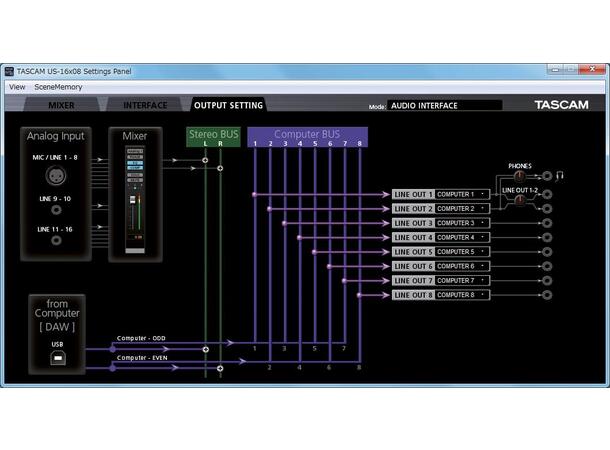This screenshot has height=450, width=610.
Task: Open the LINE OUT 8 source dropdown
Action: [x=462, y=295]
